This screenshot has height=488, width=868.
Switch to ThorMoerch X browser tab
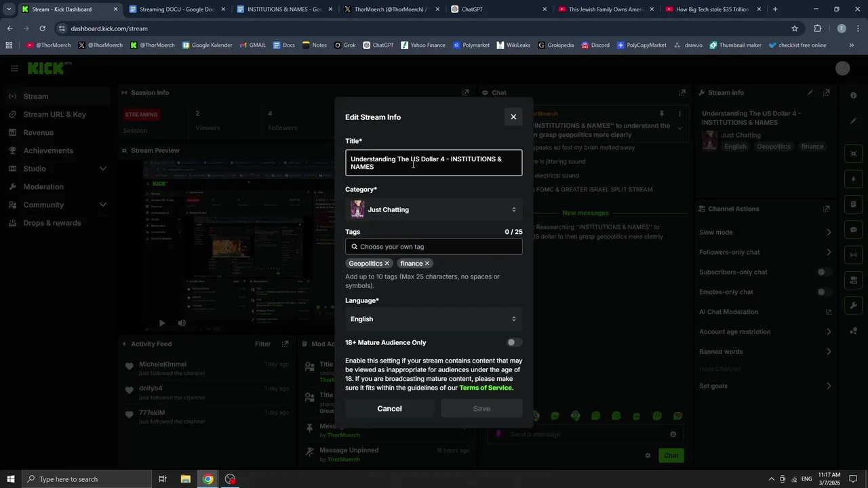click(x=390, y=9)
